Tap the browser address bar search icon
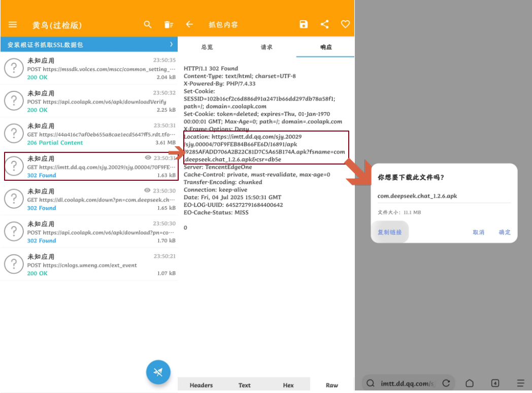The image size is (532, 393). [x=371, y=383]
